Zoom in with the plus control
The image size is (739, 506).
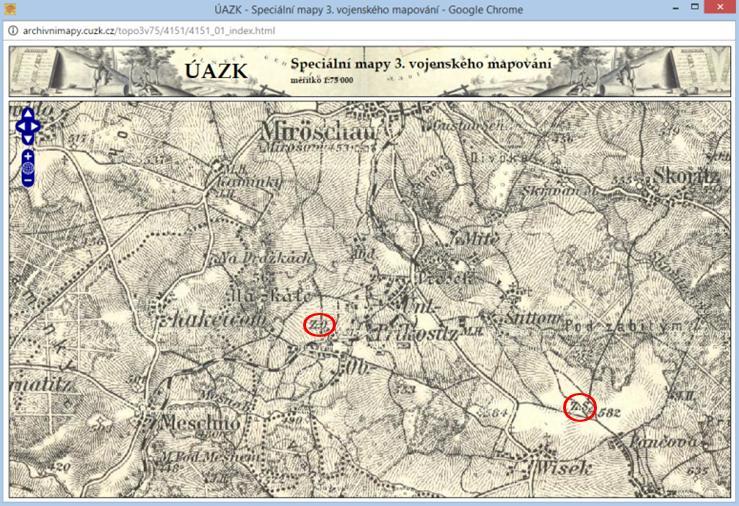tap(28, 156)
